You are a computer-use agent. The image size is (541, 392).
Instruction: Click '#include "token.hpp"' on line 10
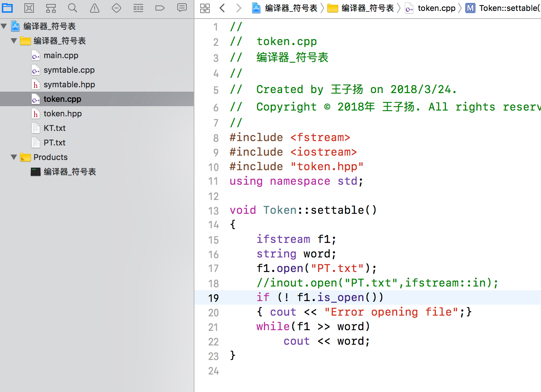coord(296,167)
